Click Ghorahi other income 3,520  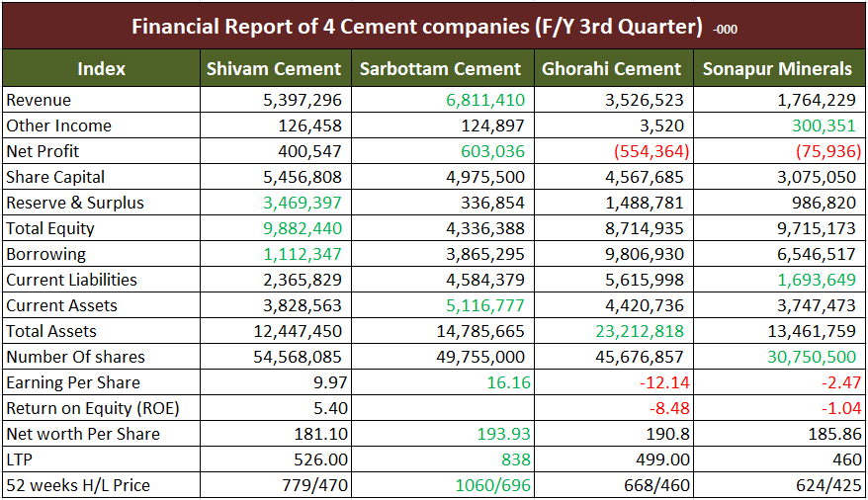[x=661, y=125]
